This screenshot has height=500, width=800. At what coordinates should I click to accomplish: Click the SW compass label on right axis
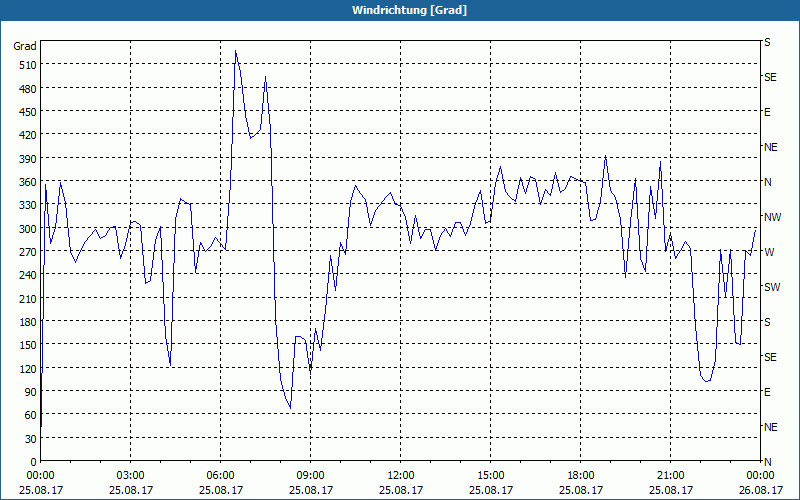tap(772, 287)
